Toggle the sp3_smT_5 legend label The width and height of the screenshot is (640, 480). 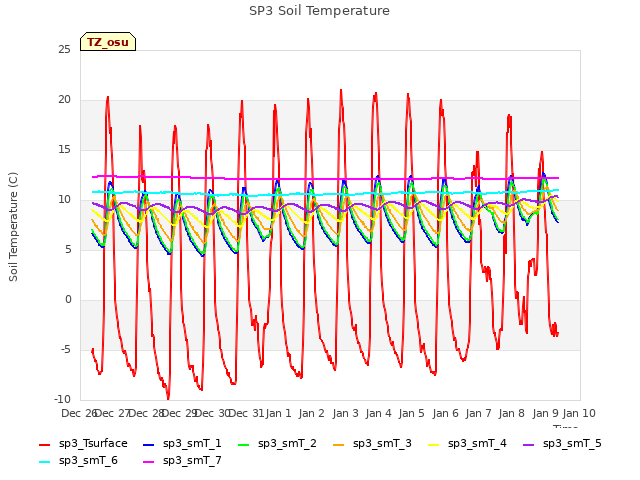tap(572, 444)
